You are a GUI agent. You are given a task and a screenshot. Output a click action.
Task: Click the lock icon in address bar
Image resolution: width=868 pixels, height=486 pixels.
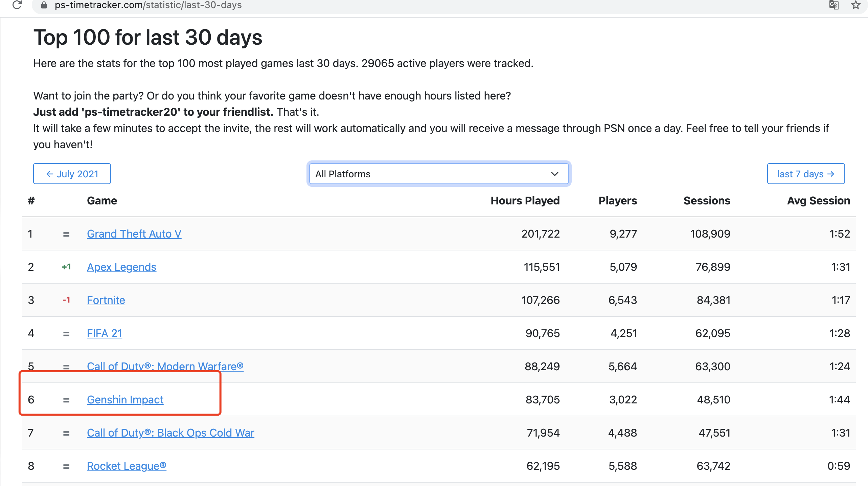(44, 5)
